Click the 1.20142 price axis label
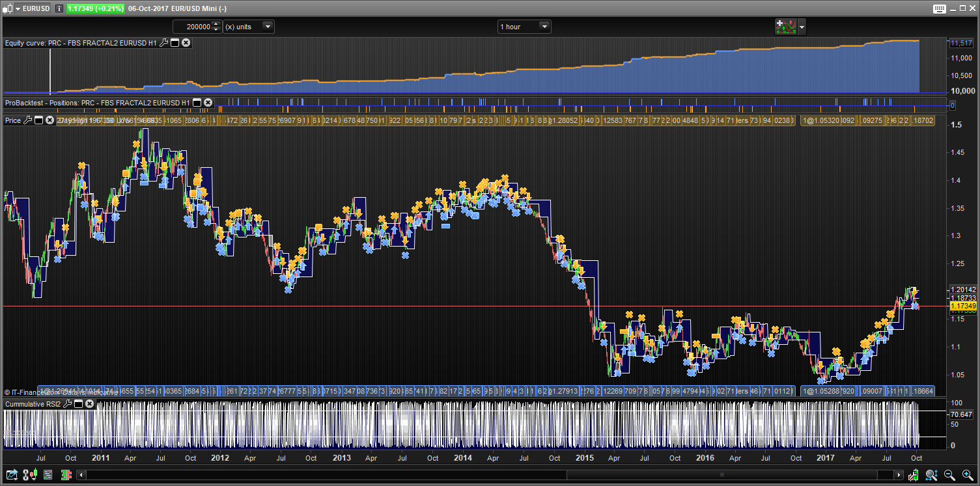 pyautogui.click(x=963, y=290)
